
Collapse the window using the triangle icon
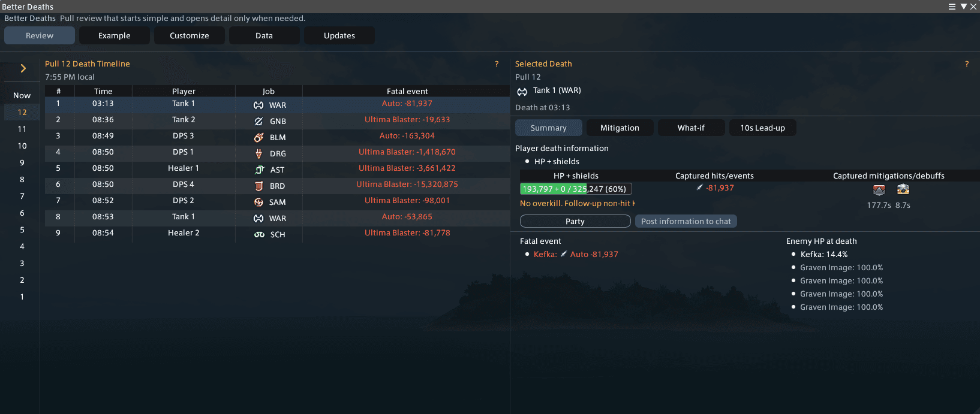coord(963,7)
